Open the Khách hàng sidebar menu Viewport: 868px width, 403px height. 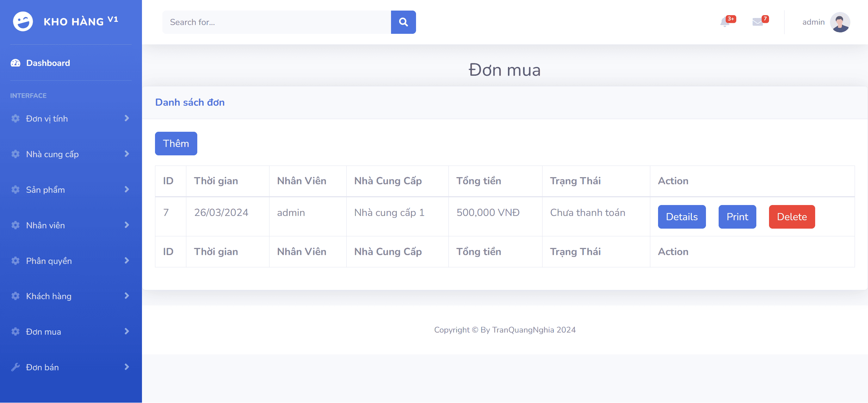pos(71,296)
